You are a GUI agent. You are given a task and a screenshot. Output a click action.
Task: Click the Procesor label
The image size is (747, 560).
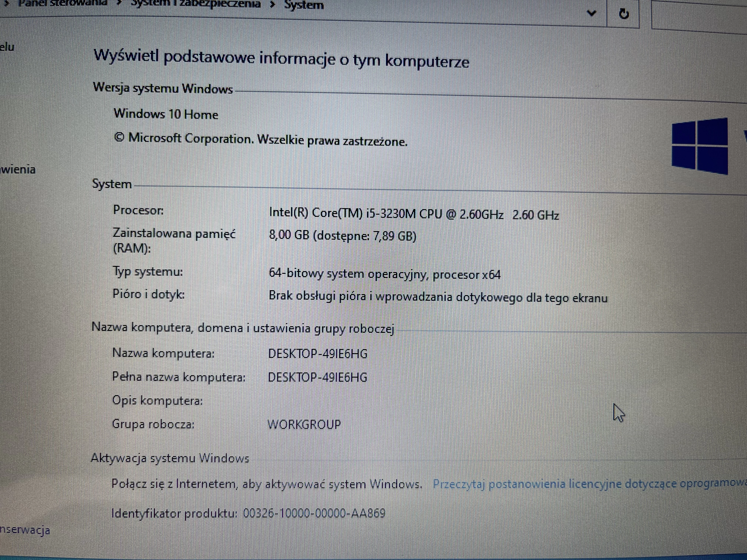(x=138, y=210)
